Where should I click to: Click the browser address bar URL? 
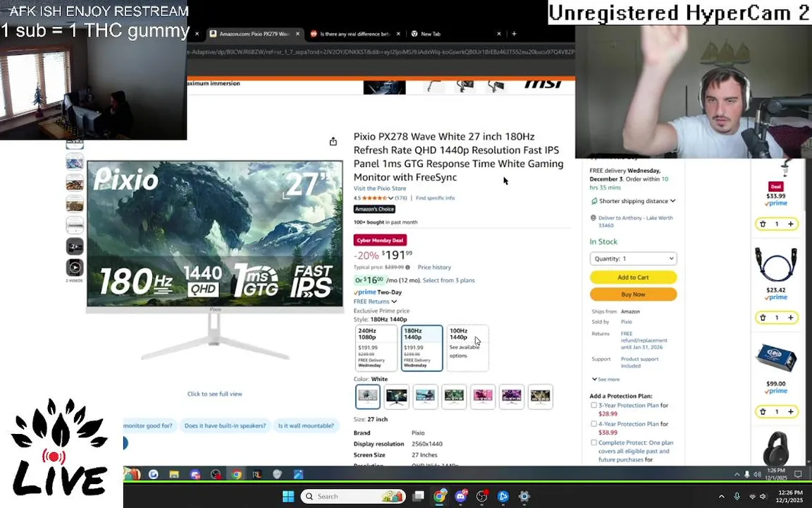[381, 52]
